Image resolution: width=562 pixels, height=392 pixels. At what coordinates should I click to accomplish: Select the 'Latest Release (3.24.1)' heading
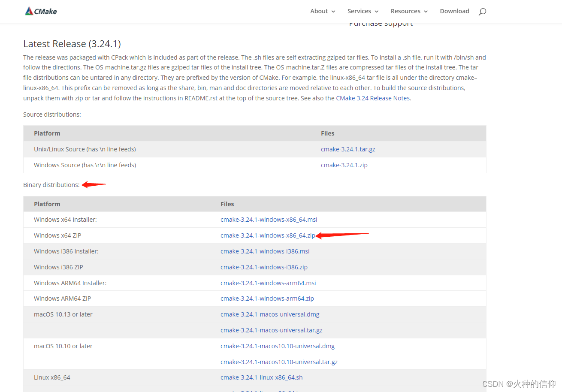click(x=72, y=44)
